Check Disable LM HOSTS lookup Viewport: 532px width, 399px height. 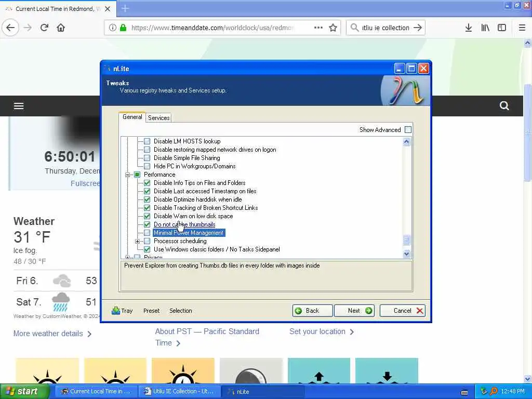click(147, 141)
